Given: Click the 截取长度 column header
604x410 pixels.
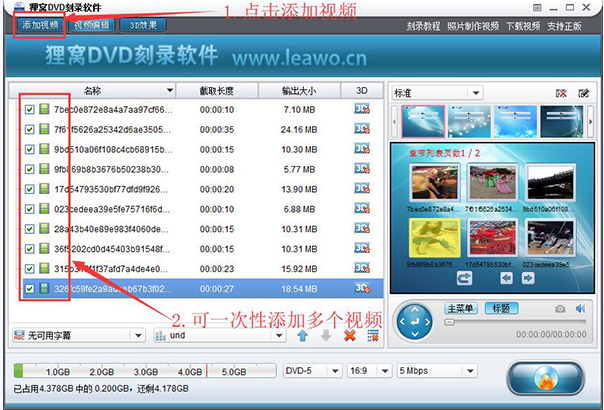Looking at the screenshot, I should (216, 91).
